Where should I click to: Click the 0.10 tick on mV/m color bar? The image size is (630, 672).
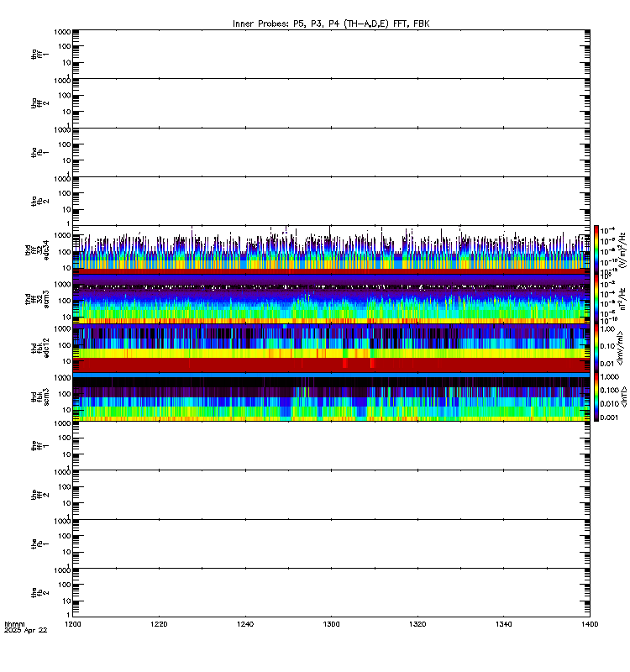tap(607, 346)
